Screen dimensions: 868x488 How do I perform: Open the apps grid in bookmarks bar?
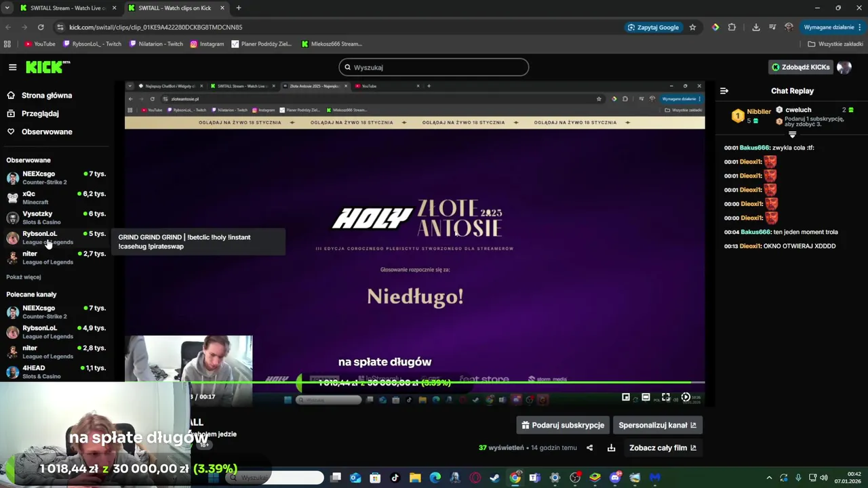[x=7, y=44]
